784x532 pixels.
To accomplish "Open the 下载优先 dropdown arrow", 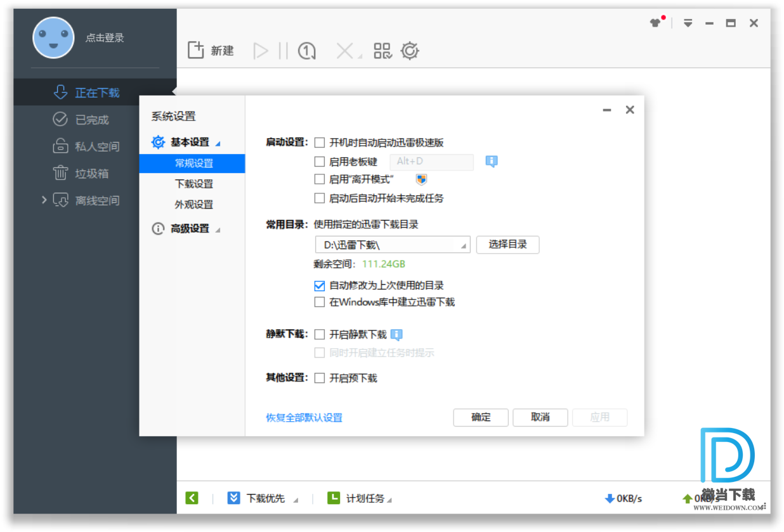I will [x=295, y=500].
